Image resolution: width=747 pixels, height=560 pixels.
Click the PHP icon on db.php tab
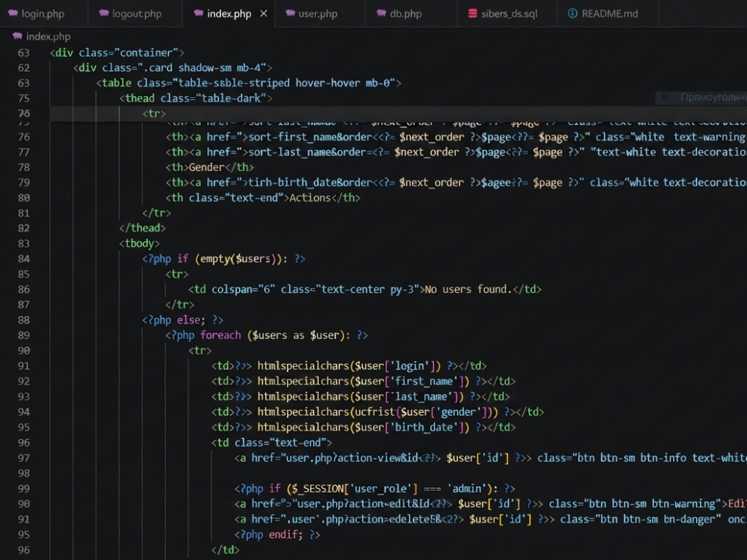tap(381, 13)
